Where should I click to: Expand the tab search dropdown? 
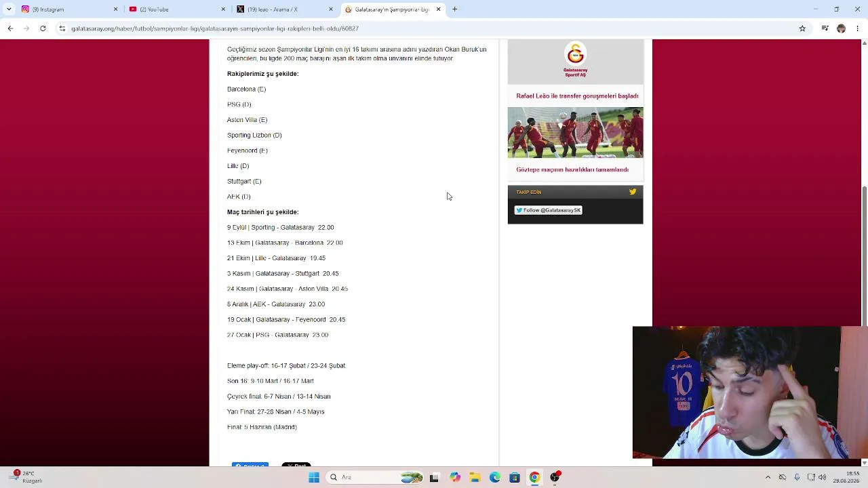(x=9, y=9)
